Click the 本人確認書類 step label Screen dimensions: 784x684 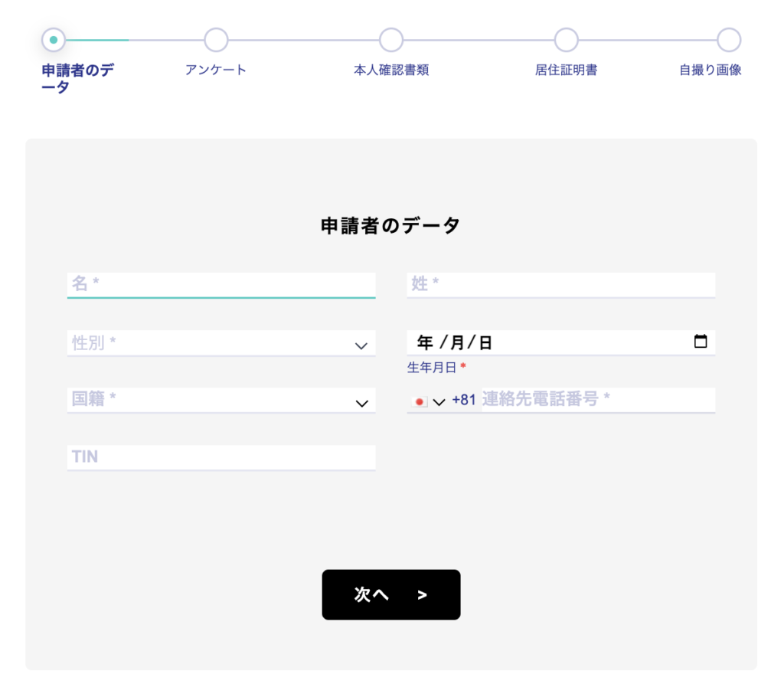391,70
